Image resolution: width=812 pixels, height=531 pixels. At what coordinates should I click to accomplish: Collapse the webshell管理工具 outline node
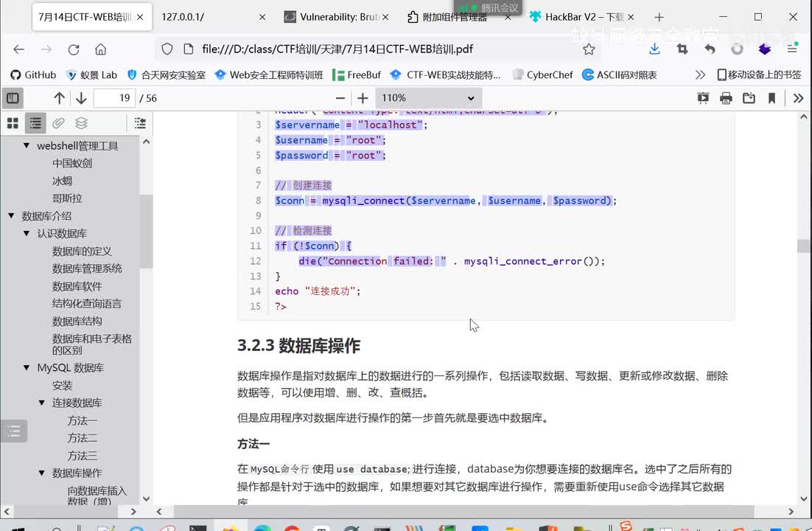(27, 146)
